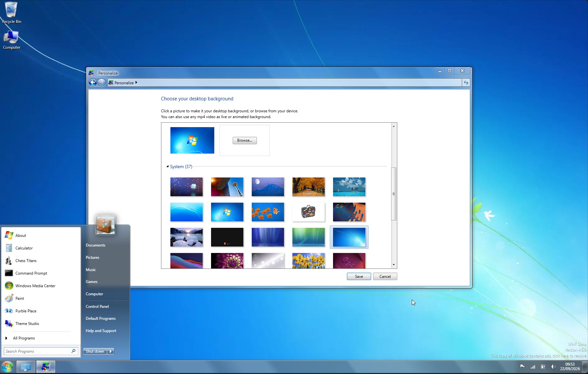Image resolution: width=588 pixels, height=374 pixels.
Task: Click scrollbar up arrow in wallpaper list
Action: coord(394,126)
